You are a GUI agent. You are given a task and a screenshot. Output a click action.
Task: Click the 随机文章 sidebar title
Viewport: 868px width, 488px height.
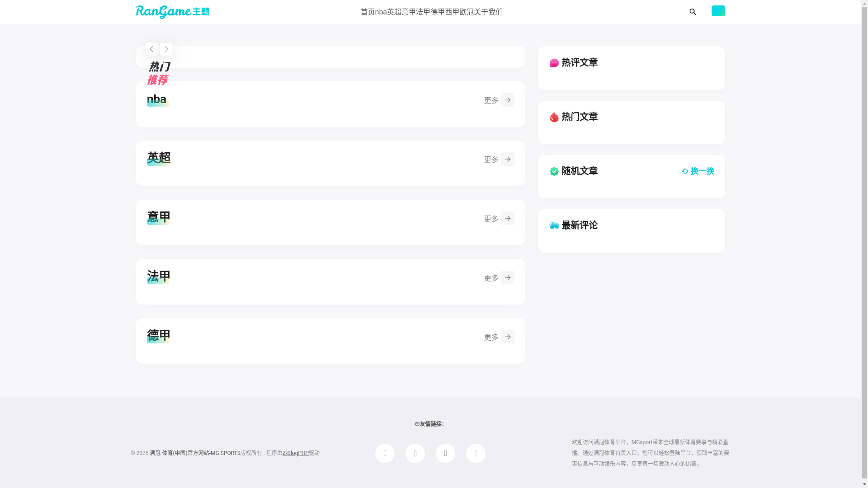(579, 171)
